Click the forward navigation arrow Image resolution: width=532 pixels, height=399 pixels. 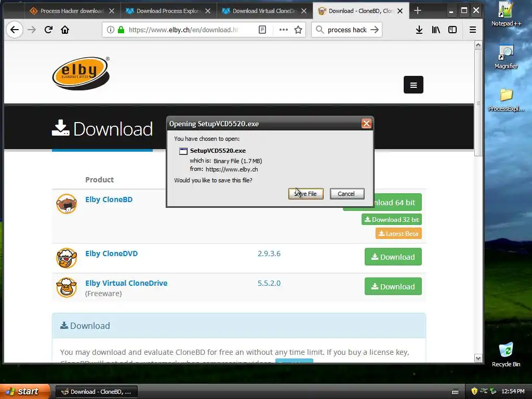[x=32, y=30]
